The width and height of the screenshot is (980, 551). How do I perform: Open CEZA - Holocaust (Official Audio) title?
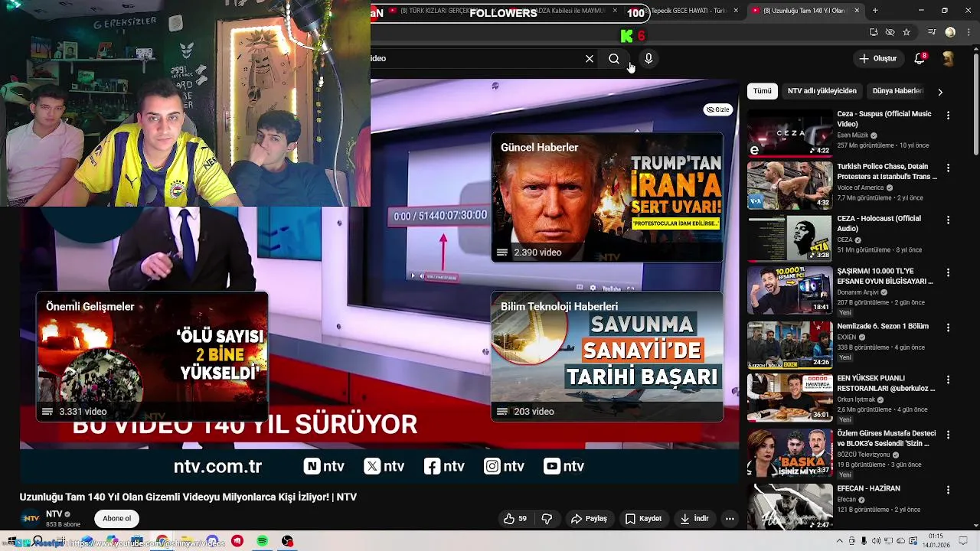pyautogui.click(x=879, y=223)
